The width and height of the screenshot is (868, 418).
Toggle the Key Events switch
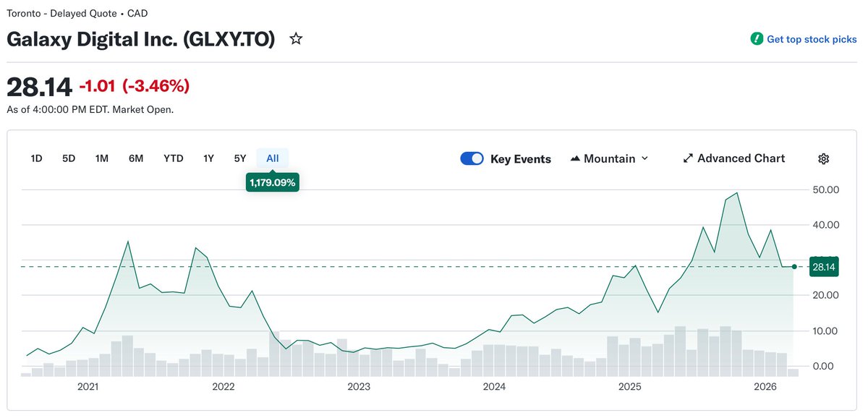point(472,159)
